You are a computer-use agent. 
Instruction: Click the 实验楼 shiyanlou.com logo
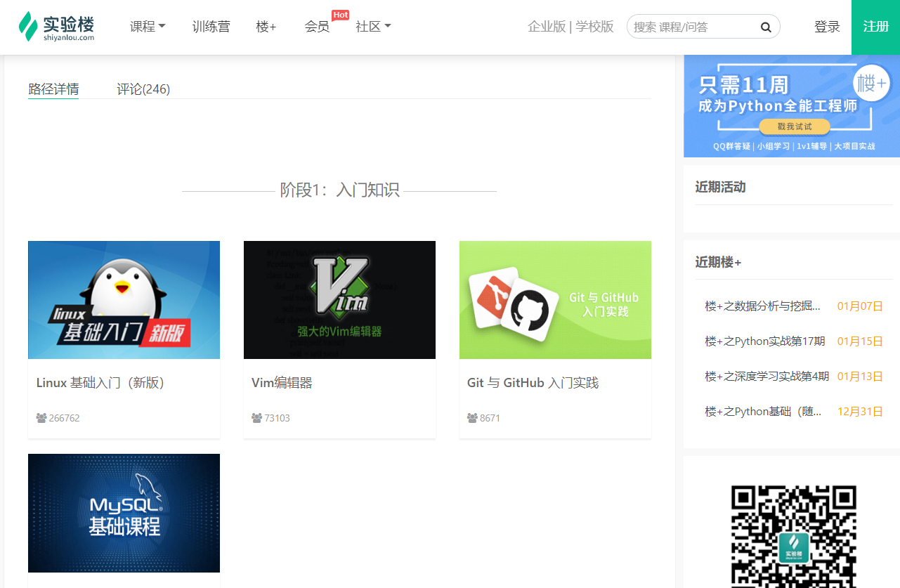click(x=56, y=27)
